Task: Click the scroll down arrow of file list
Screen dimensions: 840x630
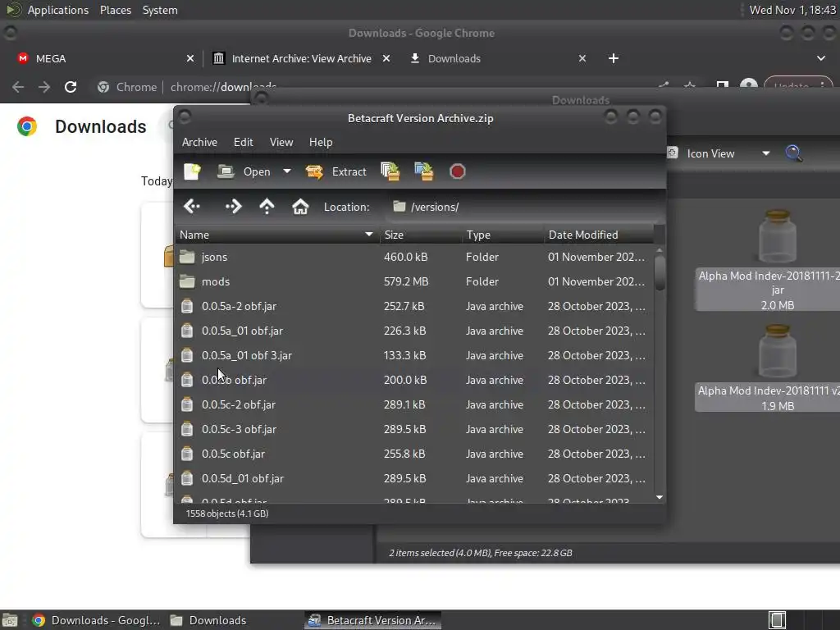Action: pos(660,498)
